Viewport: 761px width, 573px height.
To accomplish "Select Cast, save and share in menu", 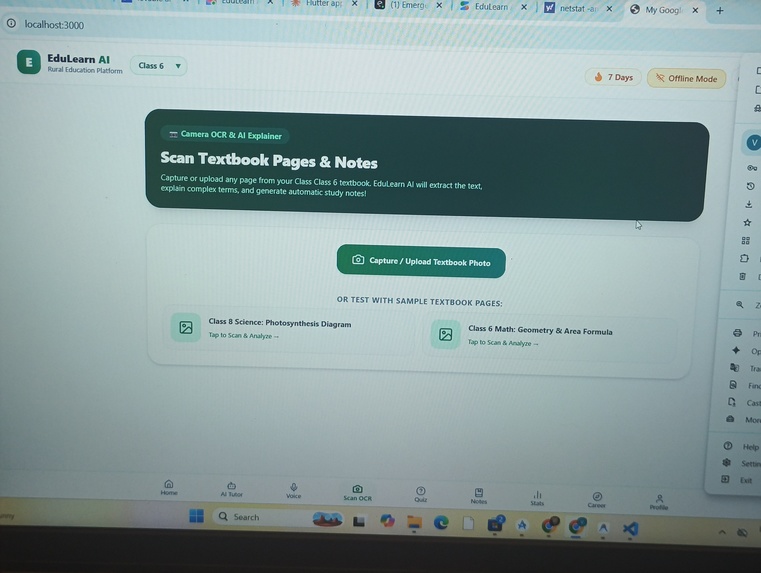I will pyautogui.click(x=743, y=402).
